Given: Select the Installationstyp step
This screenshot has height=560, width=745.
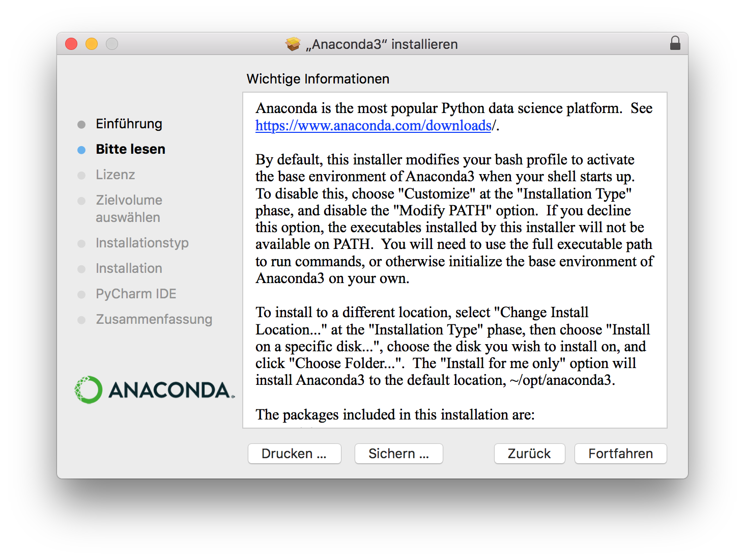Looking at the screenshot, I should point(142,243).
